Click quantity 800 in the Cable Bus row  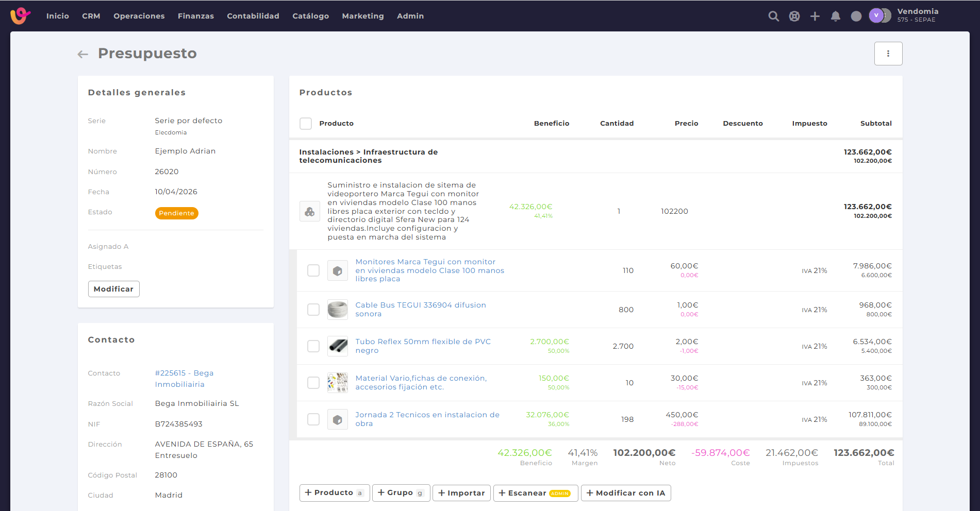tap(626, 310)
